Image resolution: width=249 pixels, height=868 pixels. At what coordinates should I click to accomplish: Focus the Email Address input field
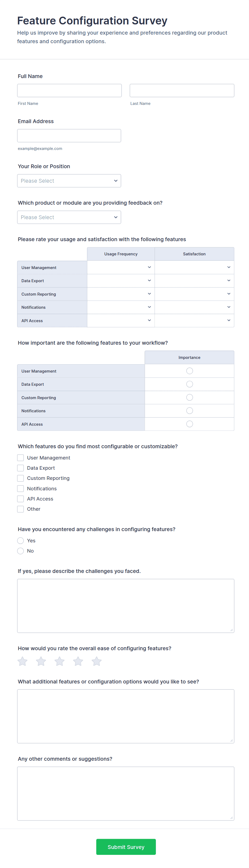(69, 136)
